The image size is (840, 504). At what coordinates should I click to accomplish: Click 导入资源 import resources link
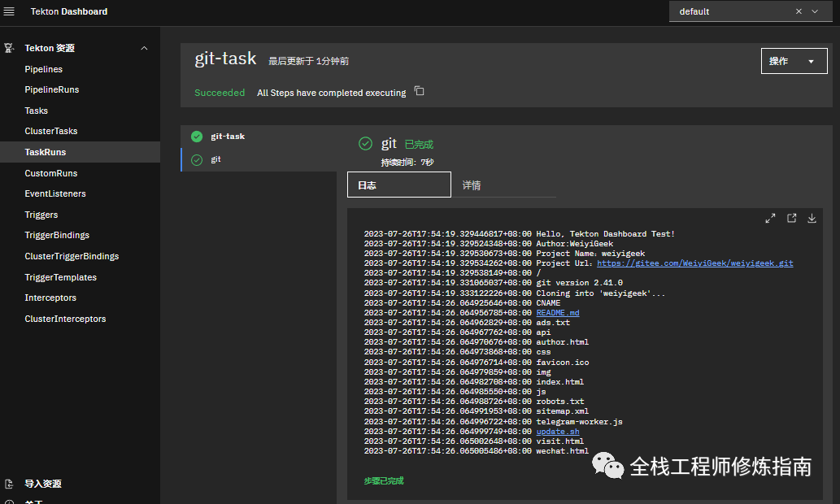[43, 484]
